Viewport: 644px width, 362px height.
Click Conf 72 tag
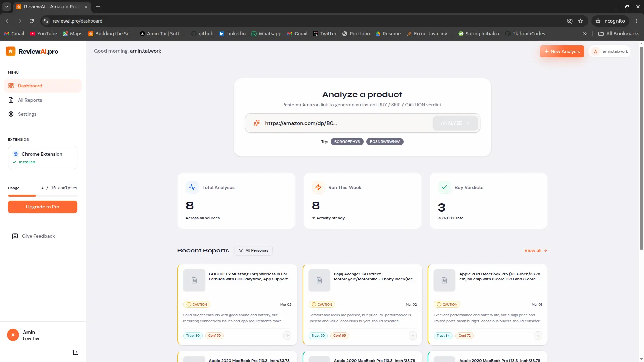click(x=465, y=336)
